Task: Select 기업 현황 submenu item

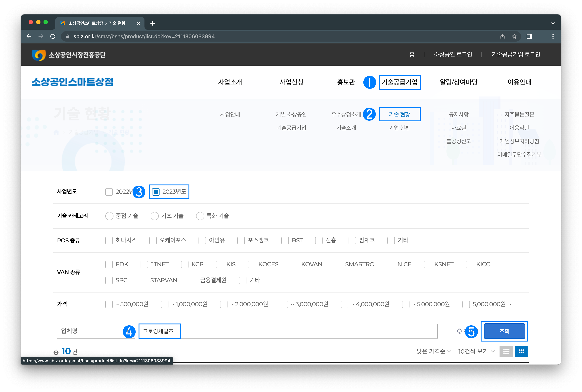Action: pos(399,128)
